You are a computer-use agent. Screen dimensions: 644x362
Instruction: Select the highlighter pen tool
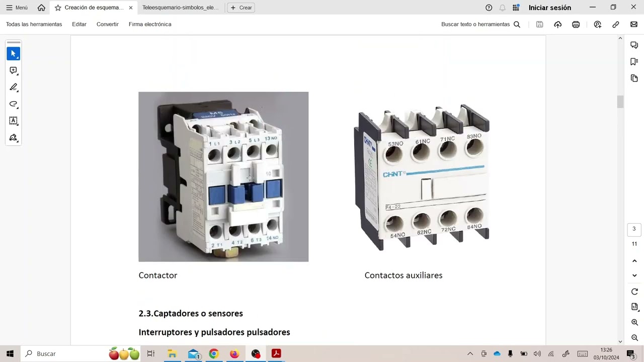14,87
